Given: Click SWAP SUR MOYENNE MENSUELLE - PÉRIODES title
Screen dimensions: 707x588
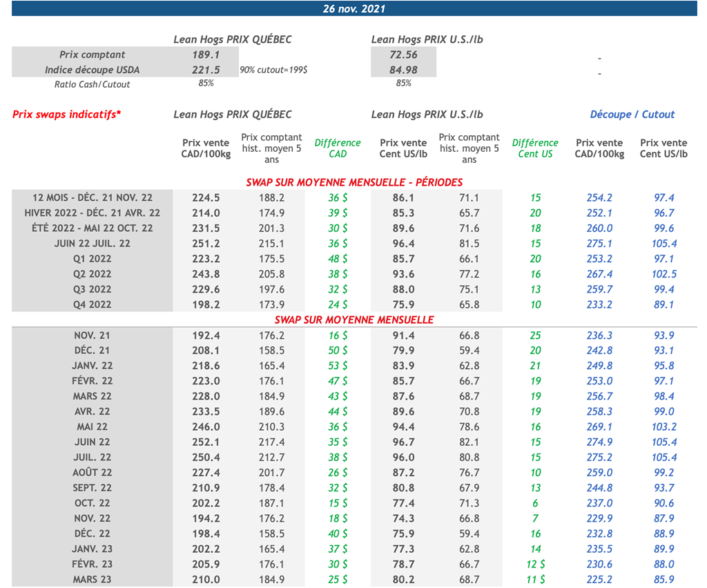Looking at the screenshot, I should click(x=354, y=182).
